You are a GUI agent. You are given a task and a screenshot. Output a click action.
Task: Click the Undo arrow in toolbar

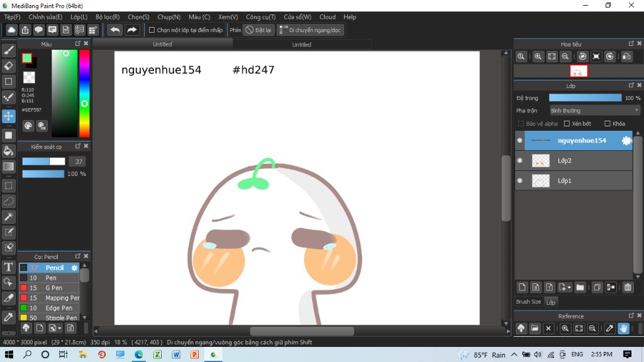pos(115,30)
